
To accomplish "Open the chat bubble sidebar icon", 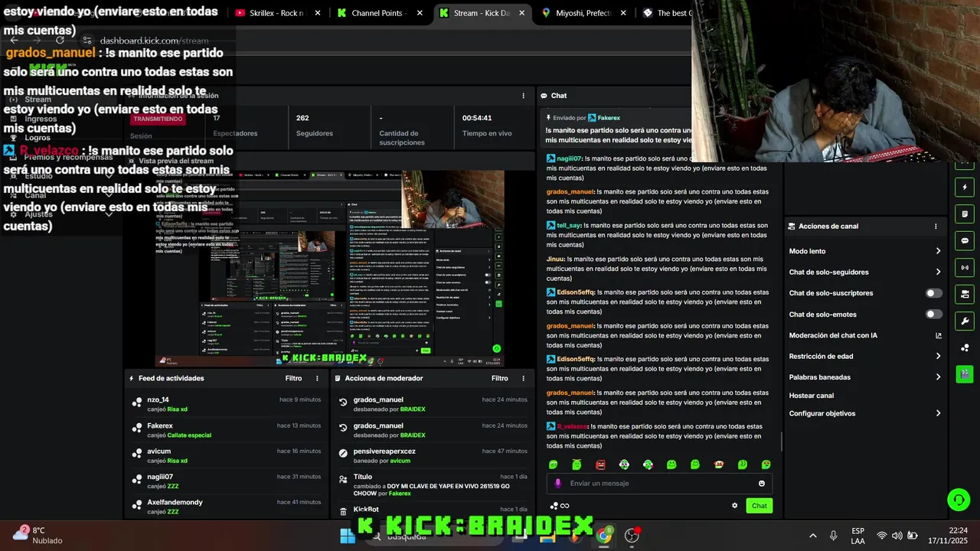I will [965, 241].
